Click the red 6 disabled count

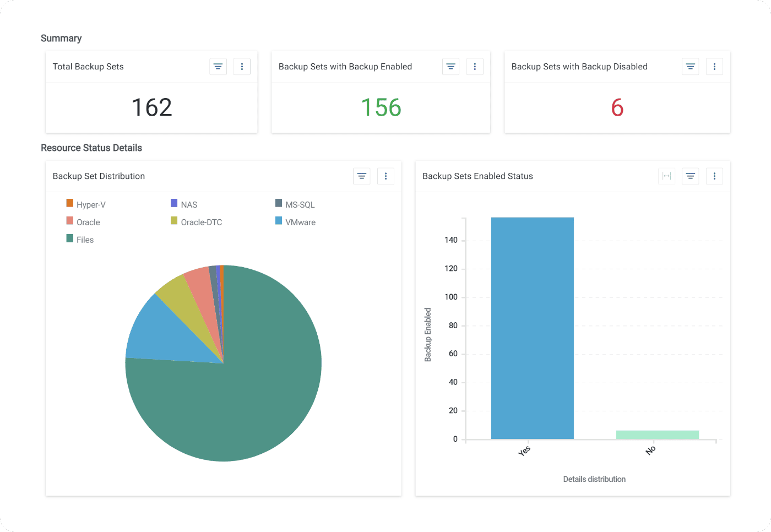click(617, 107)
